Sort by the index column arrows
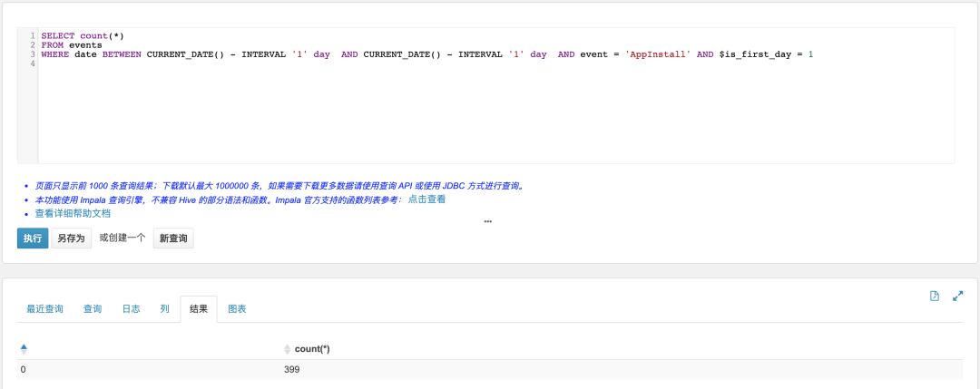980x389 pixels. [x=24, y=349]
